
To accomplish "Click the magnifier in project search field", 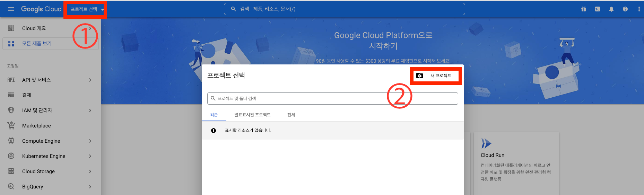I will pyautogui.click(x=213, y=98).
